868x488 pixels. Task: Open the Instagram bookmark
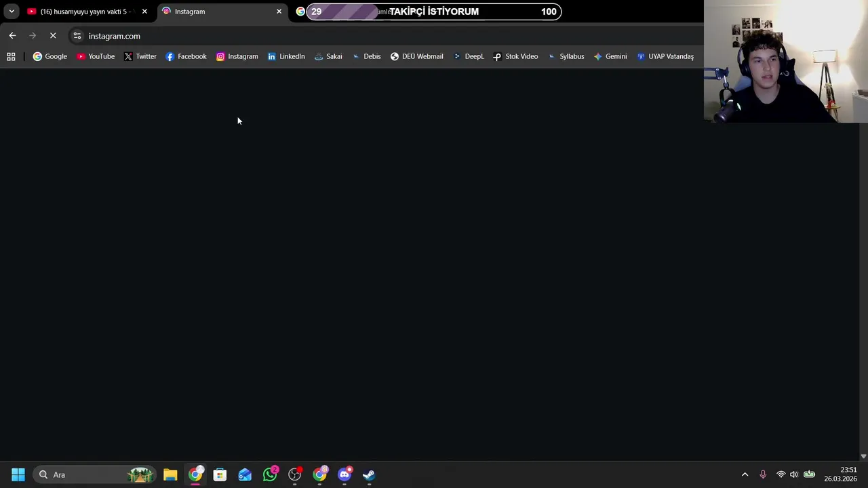coord(237,56)
